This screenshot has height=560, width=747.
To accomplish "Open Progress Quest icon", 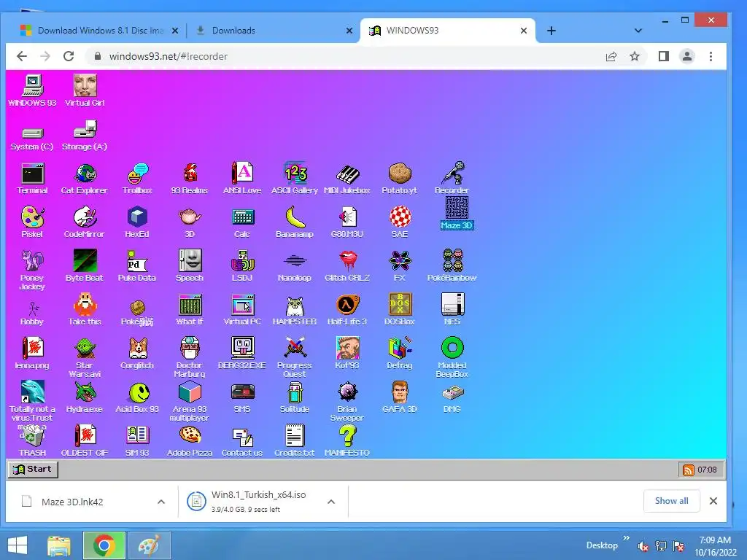I will (x=295, y=357).
